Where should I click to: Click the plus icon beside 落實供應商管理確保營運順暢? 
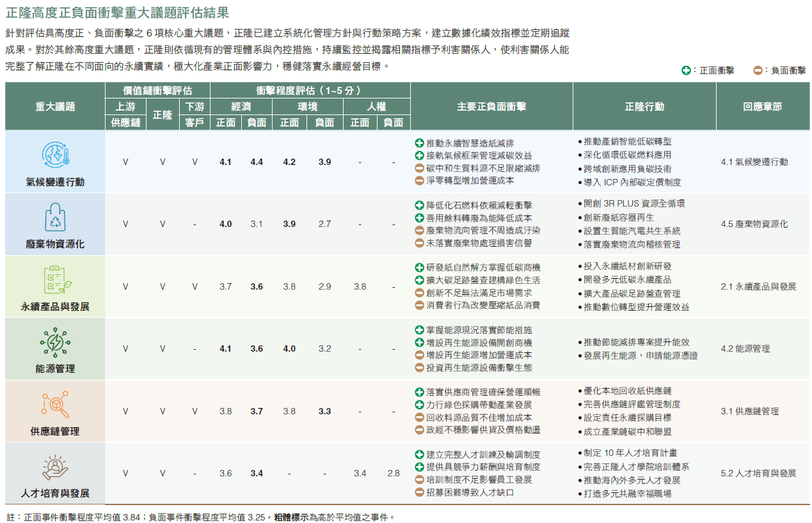tap(419, 392)
